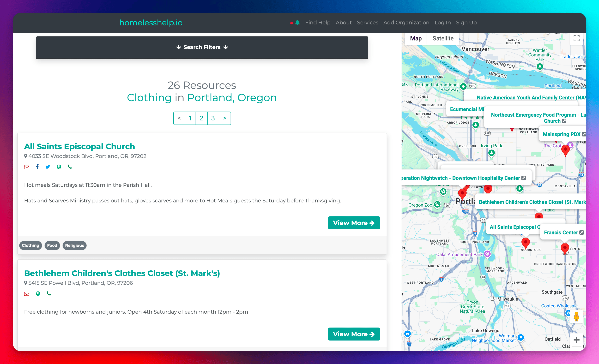The width and height of the screenshot is (599, 364).
Task: Click address 4033 SE Woodstock Blvd
Action: point(87,156)
